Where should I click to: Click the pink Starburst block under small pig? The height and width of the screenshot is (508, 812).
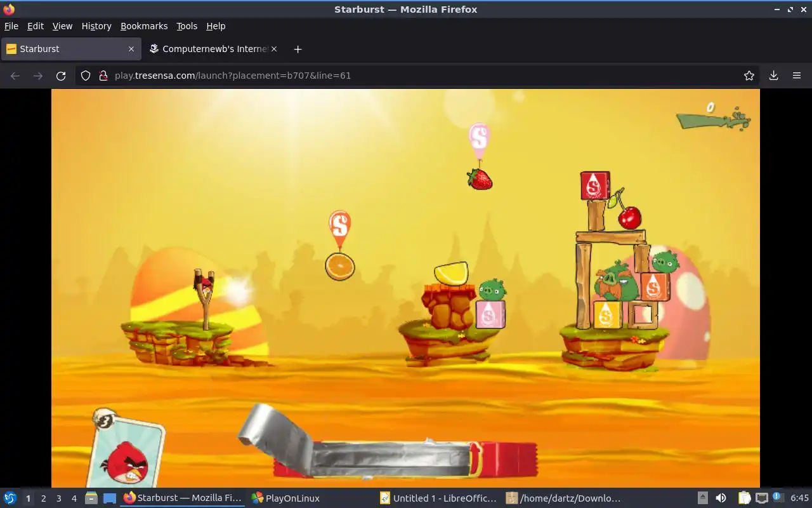point(490,315)
